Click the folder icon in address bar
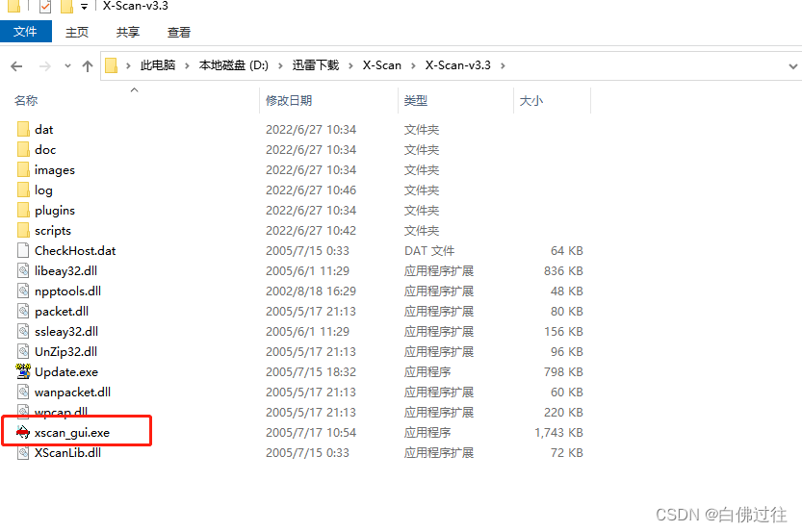802x532 pixels. pos(111,65)
